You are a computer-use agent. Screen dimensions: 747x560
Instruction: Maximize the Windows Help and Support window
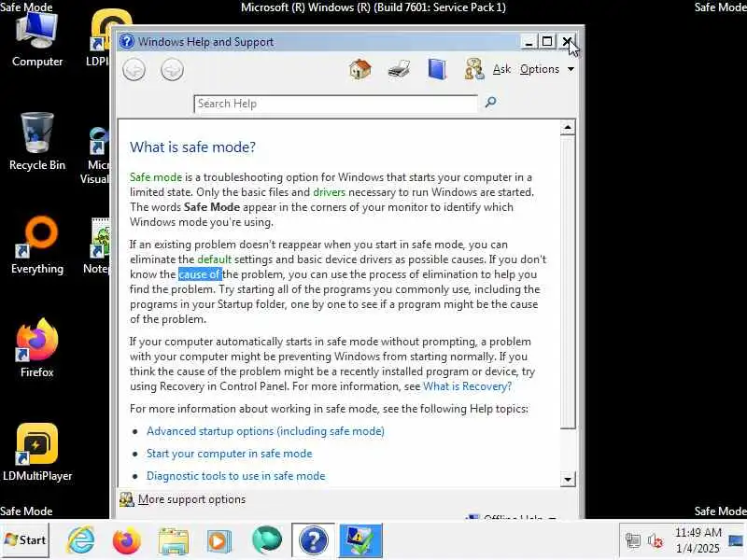547,42
